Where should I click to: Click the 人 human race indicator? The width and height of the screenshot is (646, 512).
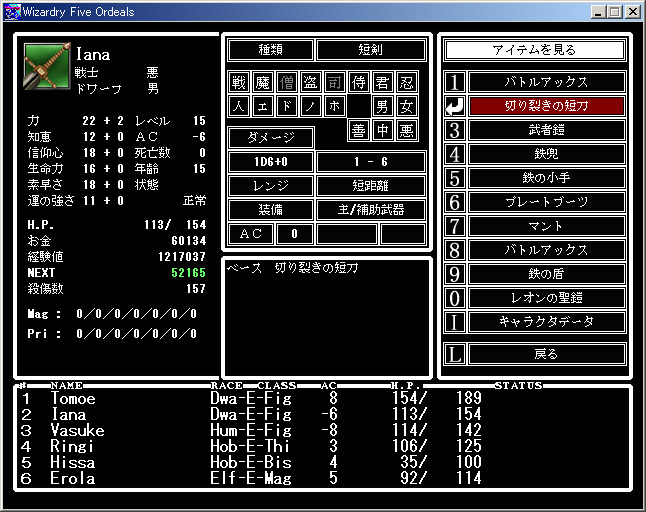coord(239,106)
